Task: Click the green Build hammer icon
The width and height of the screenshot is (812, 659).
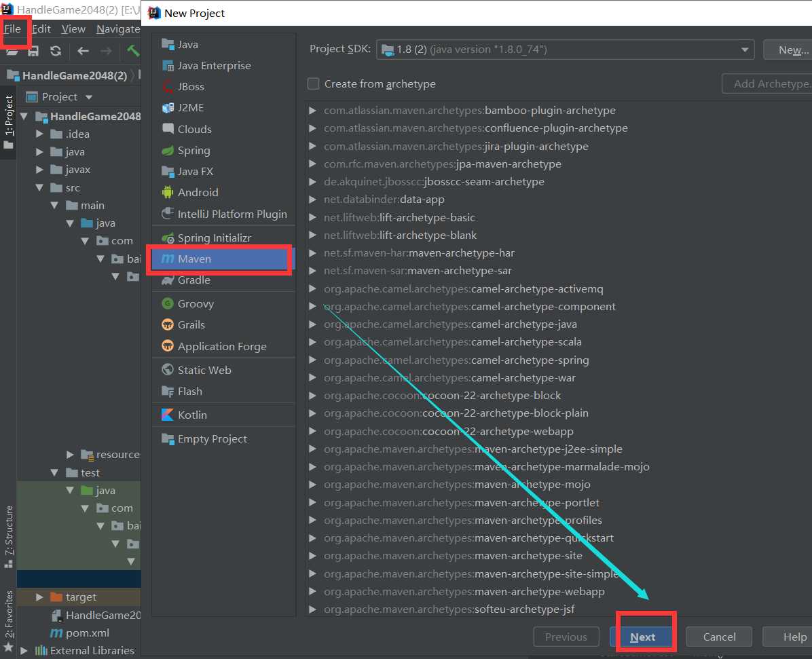Action: [133, 51]
